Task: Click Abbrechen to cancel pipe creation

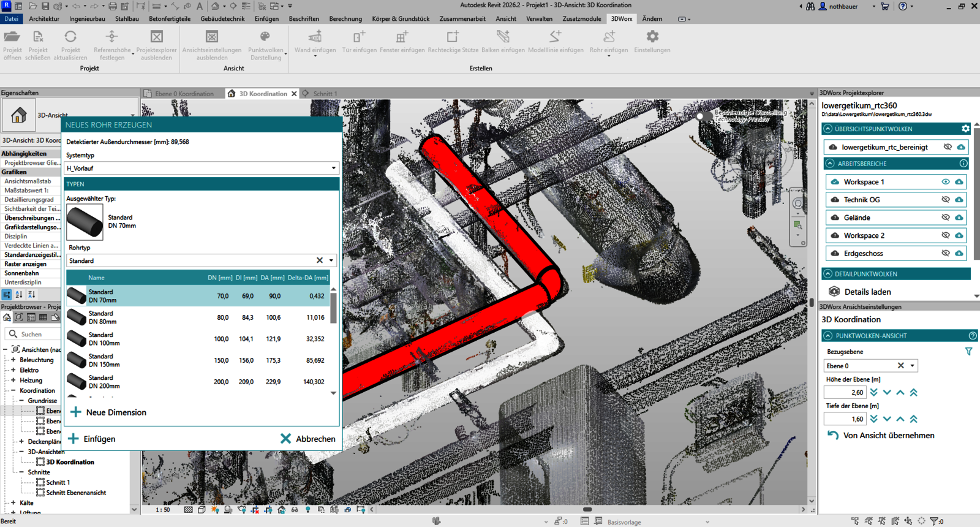Action: pos(307,439)
